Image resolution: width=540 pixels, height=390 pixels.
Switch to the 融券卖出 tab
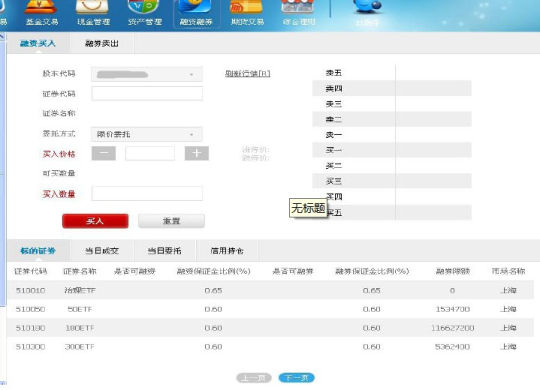[x=102, y=43]
